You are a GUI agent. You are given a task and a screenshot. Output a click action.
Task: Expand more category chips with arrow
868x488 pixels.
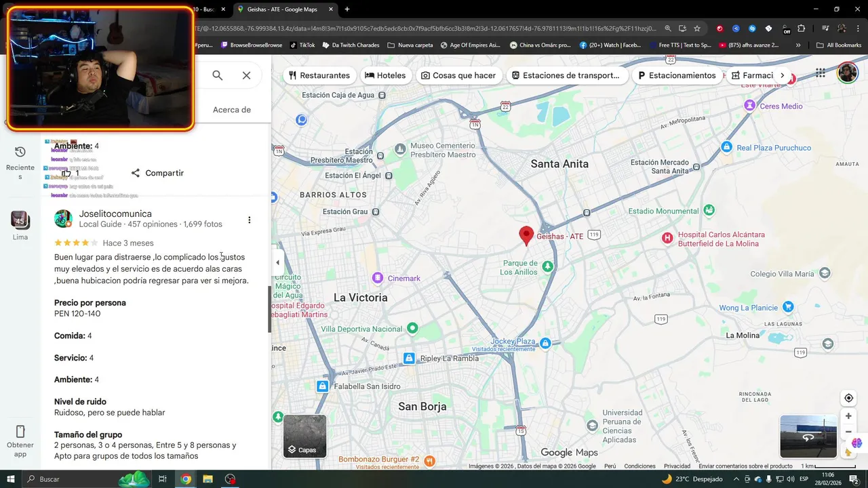[783, 75]
